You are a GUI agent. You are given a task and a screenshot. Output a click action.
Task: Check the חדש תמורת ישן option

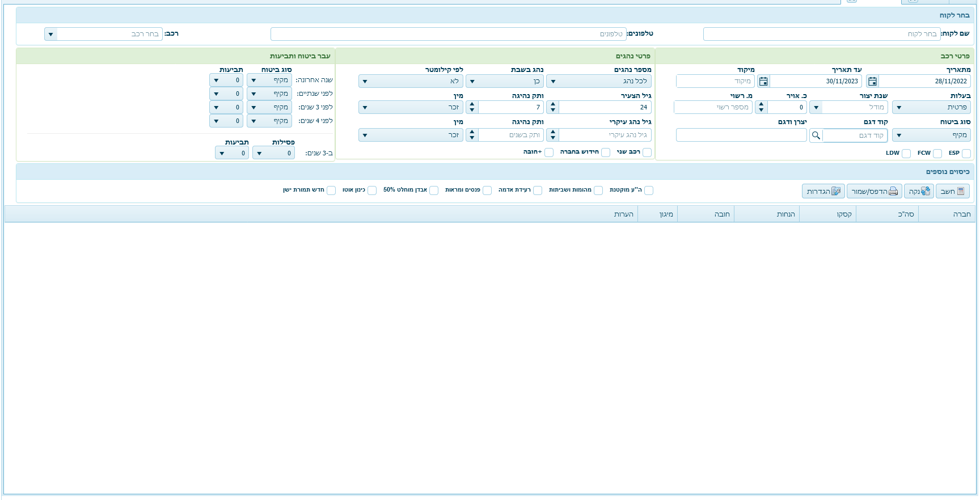(x=331, y=190)
